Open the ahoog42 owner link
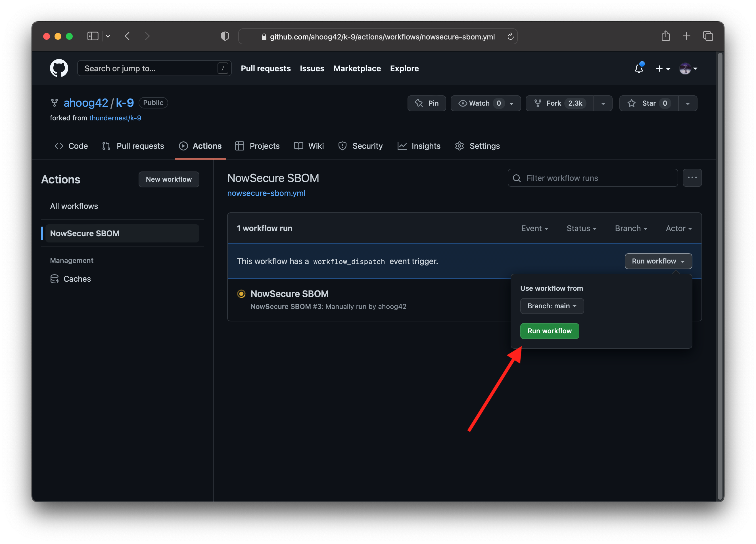The height and width of the screenshot is (544, 756). tap(86, 103)
